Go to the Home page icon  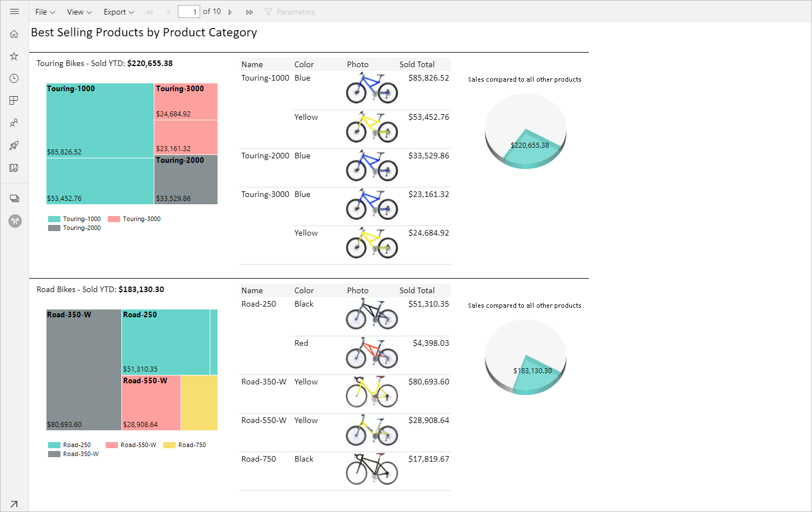[x=15, y=34]
